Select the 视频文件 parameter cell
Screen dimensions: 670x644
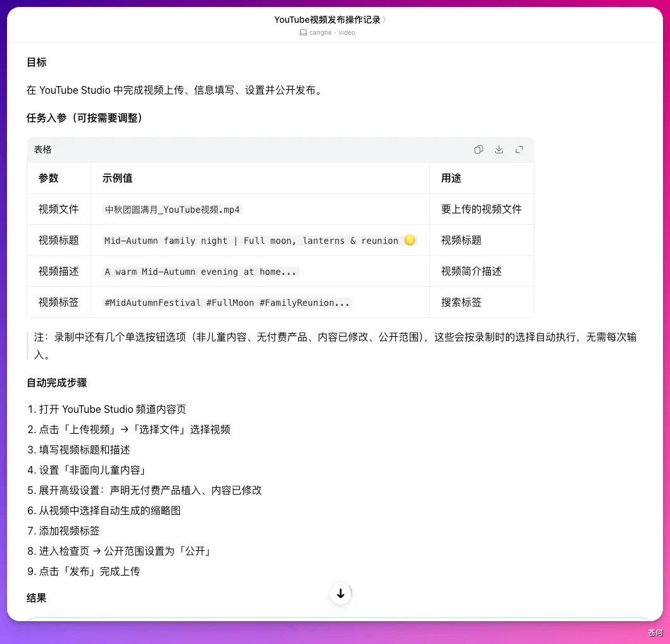pos(58,209)
